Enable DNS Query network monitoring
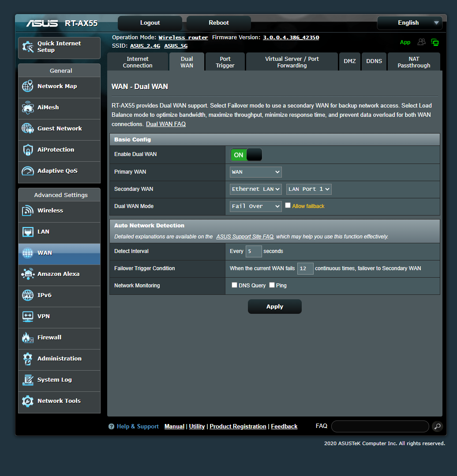 [x=234, y=285]
